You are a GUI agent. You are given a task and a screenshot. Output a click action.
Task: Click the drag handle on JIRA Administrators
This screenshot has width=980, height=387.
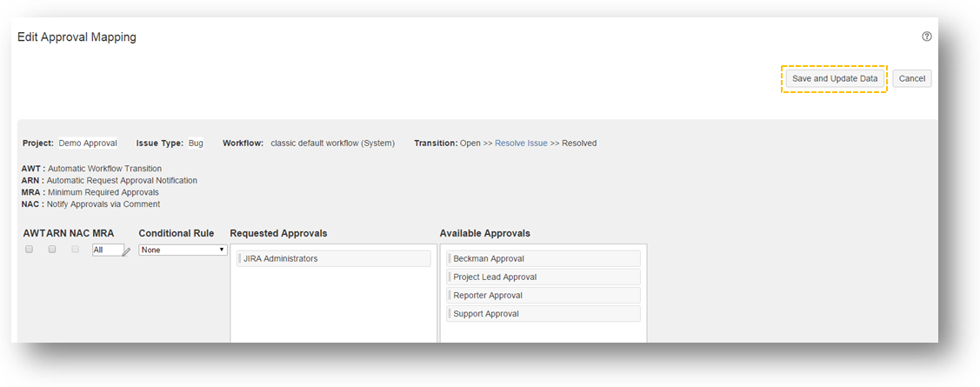tap(239, 258)
